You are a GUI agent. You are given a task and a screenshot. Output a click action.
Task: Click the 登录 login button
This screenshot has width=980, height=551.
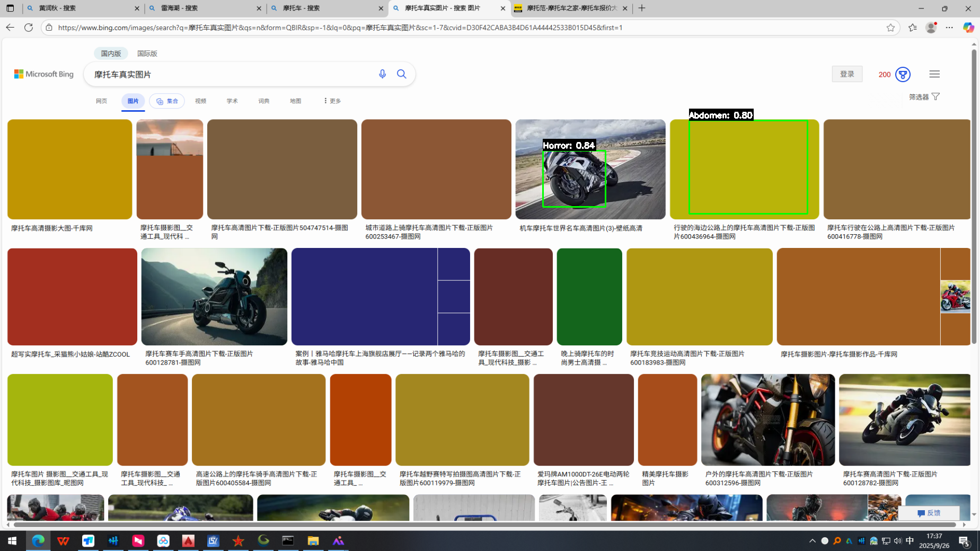pos(847,74)
